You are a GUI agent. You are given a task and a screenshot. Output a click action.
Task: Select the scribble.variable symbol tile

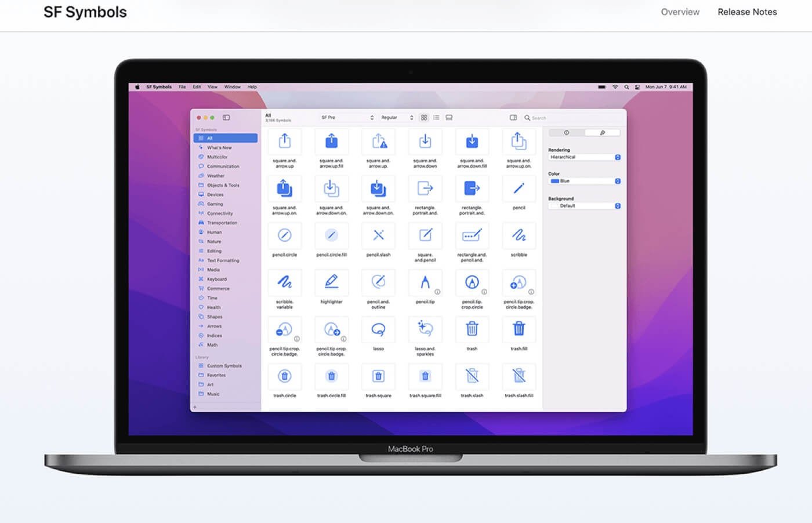pos(284,282)
